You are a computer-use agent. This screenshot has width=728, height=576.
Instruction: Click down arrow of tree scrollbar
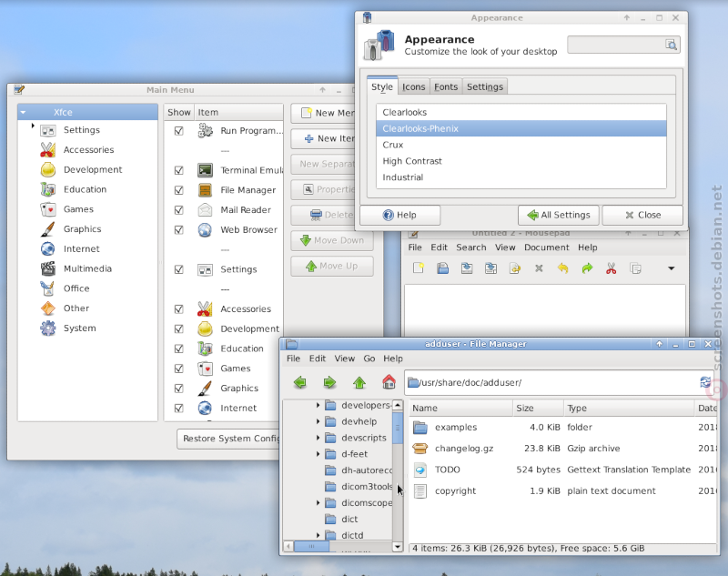398,547
